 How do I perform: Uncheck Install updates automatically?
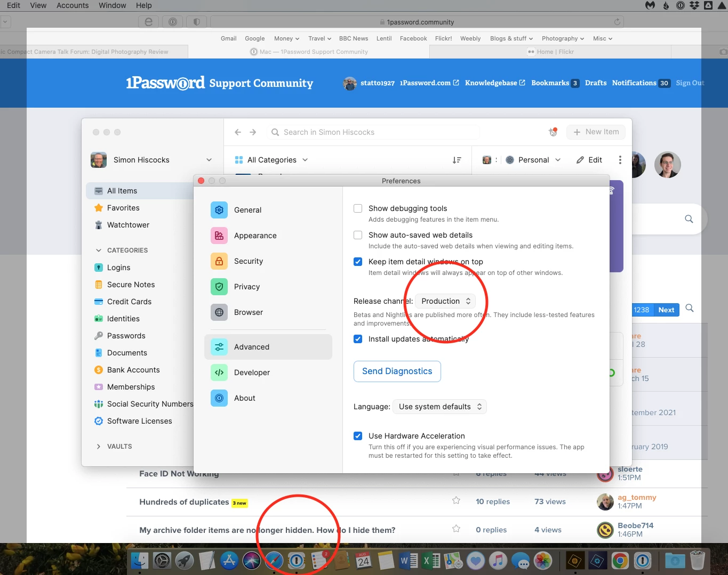pos(358,339)
